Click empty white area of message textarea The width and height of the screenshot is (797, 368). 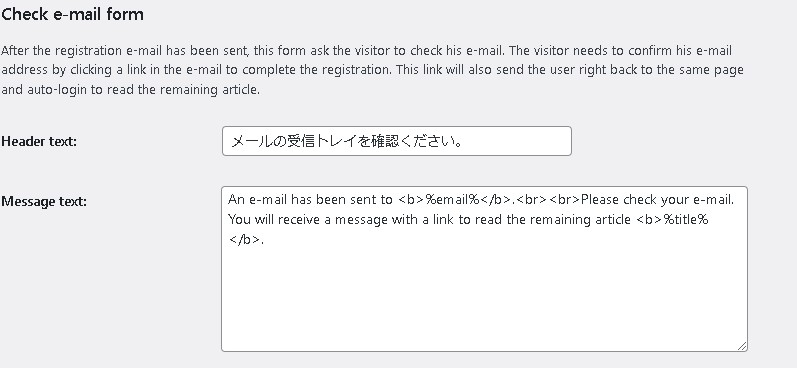(x=483, y=300)
